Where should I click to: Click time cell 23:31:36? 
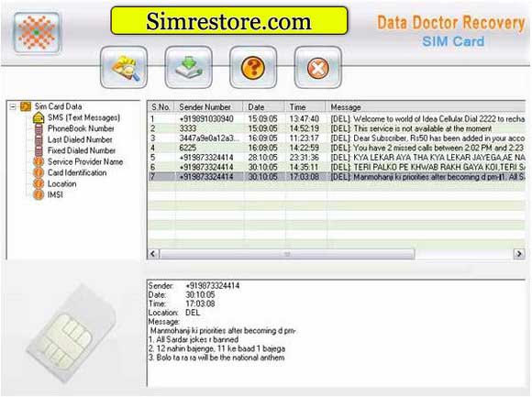point(305,158)
